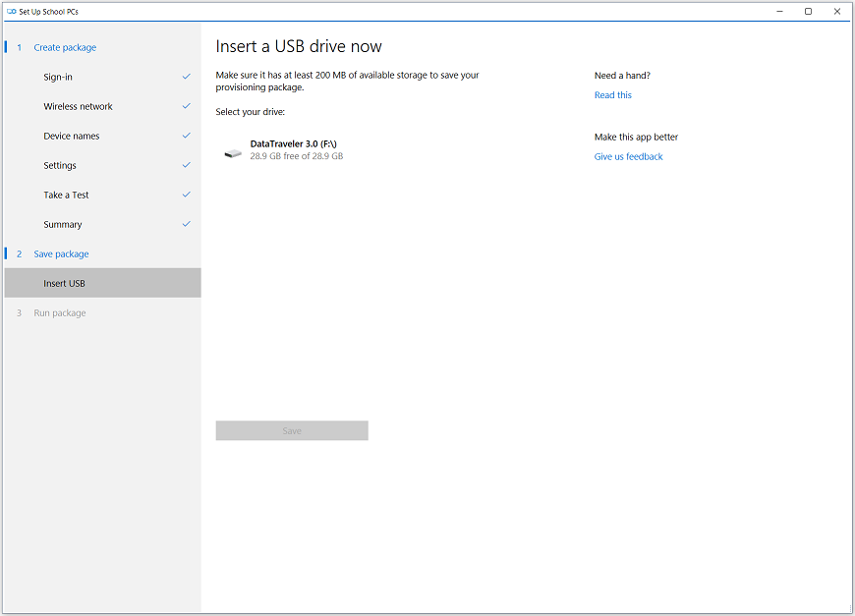Navigate to the Settings step
This screenshot has width=855, height=616.
click(102, 165)
